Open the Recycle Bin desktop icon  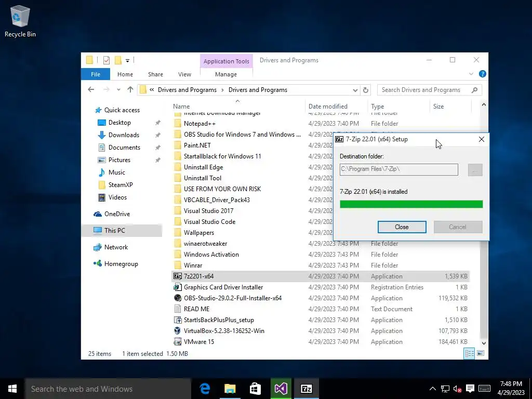[x=20, y=21]
